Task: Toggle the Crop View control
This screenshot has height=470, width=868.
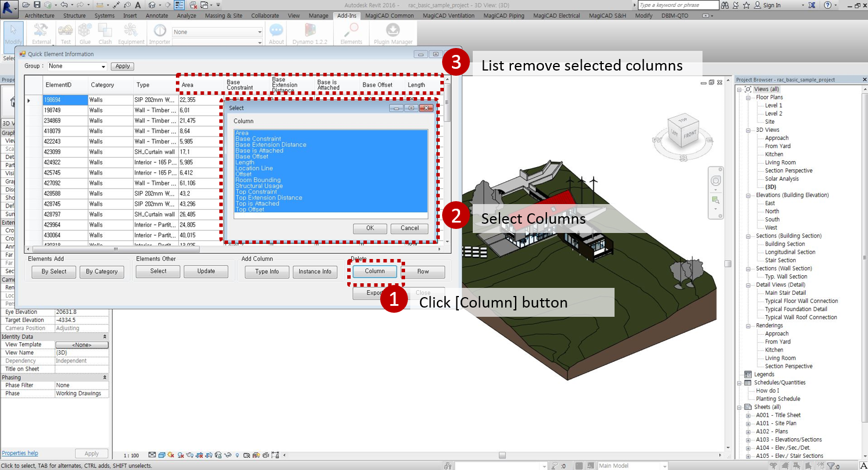Action: pos(200,455)
